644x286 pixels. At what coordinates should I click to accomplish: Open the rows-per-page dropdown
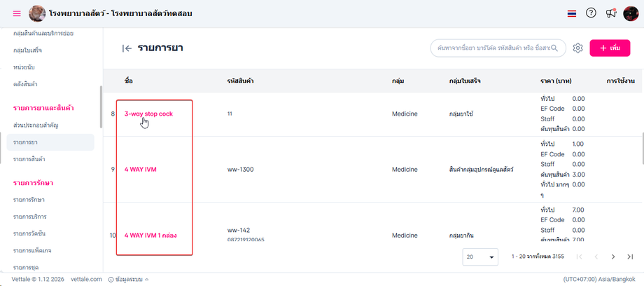coord(480,257)
